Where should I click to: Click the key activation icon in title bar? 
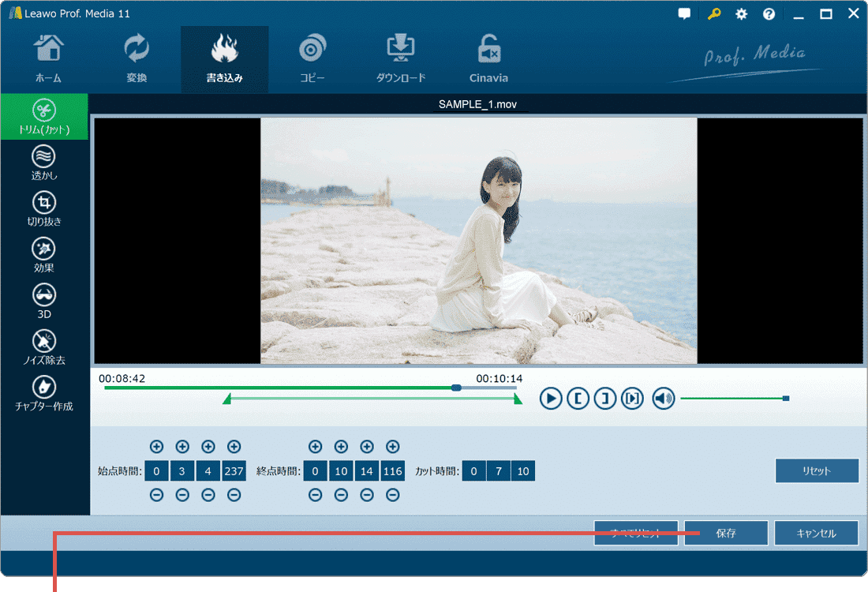tap(713, 14)
